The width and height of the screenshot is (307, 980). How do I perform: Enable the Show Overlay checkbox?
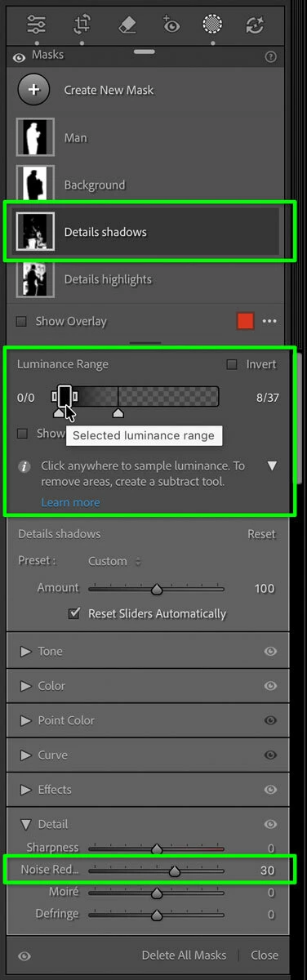click(22, 321)
